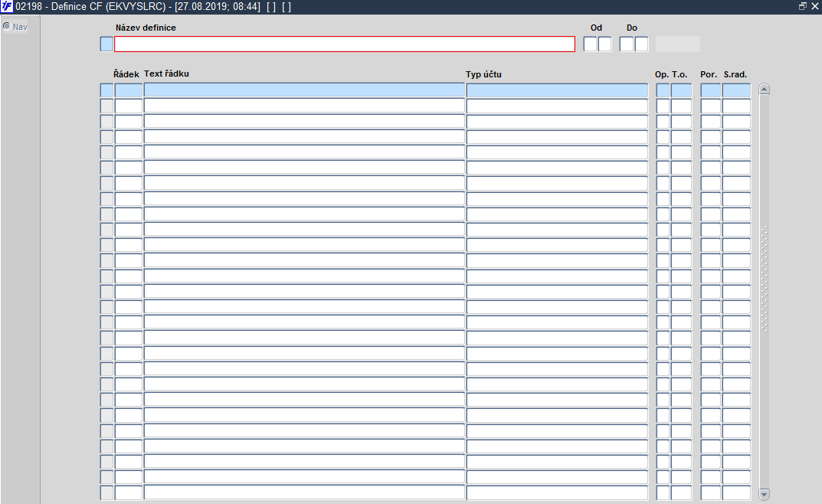Click the Por. column header

pyautogui.click(x=709, y=74)
